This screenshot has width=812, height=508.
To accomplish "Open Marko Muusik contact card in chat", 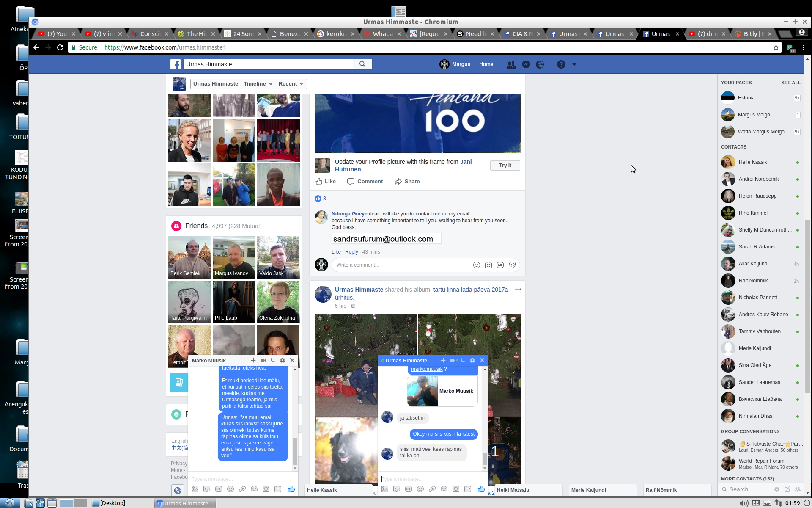I will [x=442, y=391].
